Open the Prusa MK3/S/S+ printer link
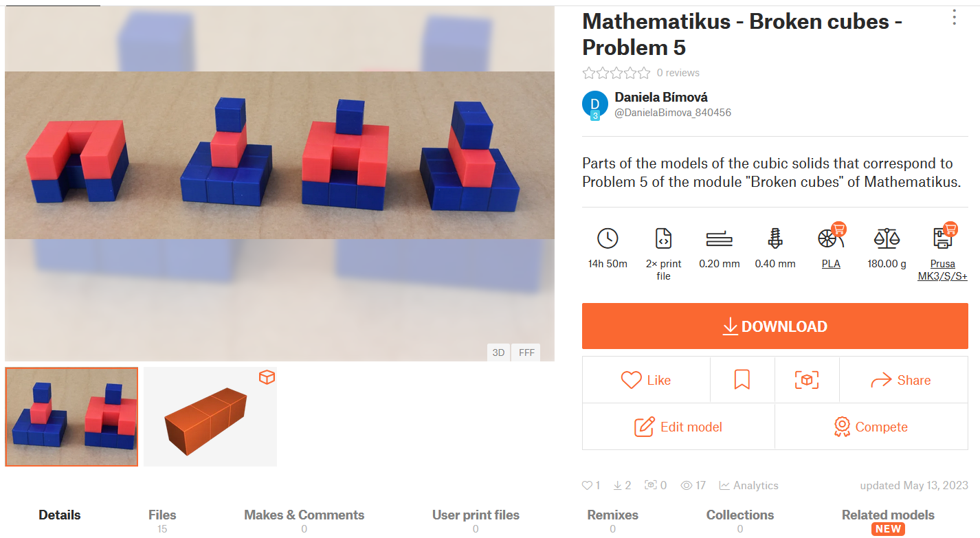This screenshot has width=980, height=538. click(942, 270)
